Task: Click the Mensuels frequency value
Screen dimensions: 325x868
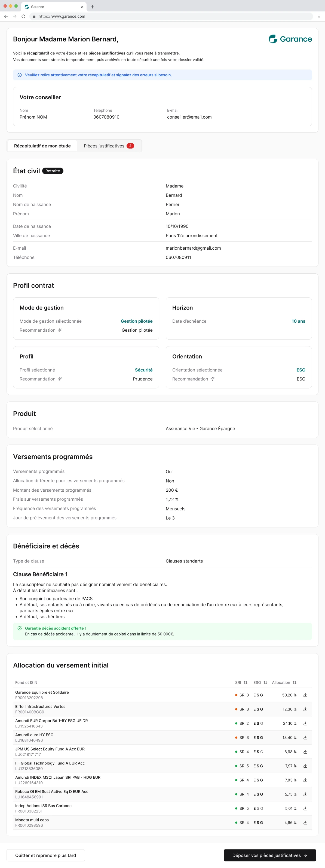Action: [x=175, y=509]
